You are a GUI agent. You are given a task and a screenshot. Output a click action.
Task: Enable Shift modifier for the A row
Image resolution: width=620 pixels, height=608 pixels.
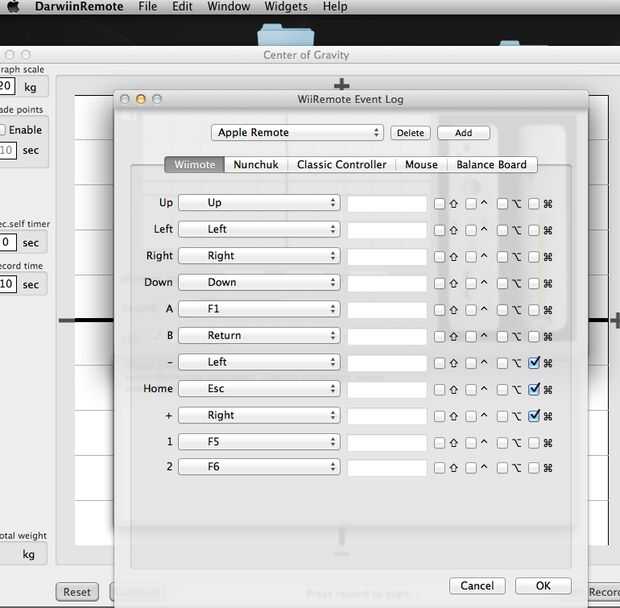tap(439, 310)
